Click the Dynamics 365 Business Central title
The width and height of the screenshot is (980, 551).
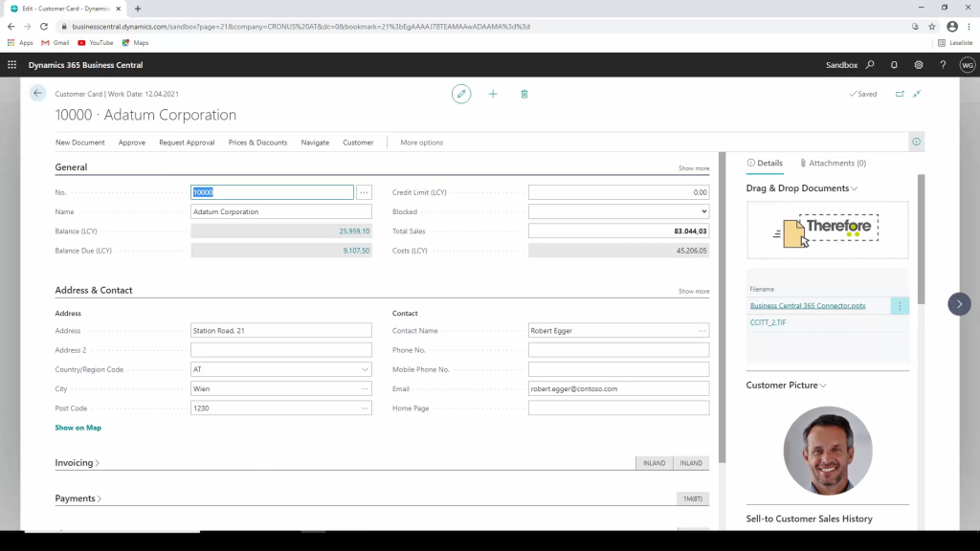pyautogui.click(x=85, y=65)
